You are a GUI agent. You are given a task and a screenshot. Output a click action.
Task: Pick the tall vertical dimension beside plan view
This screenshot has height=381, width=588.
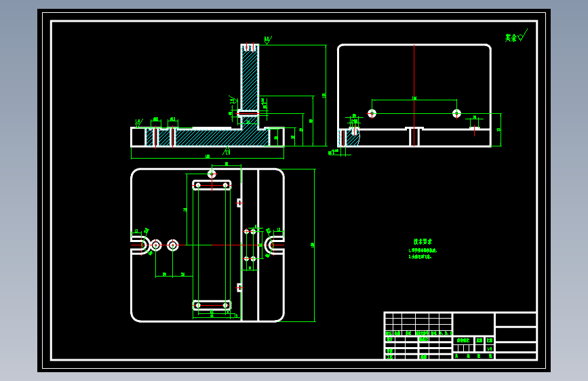coord(313,245)
